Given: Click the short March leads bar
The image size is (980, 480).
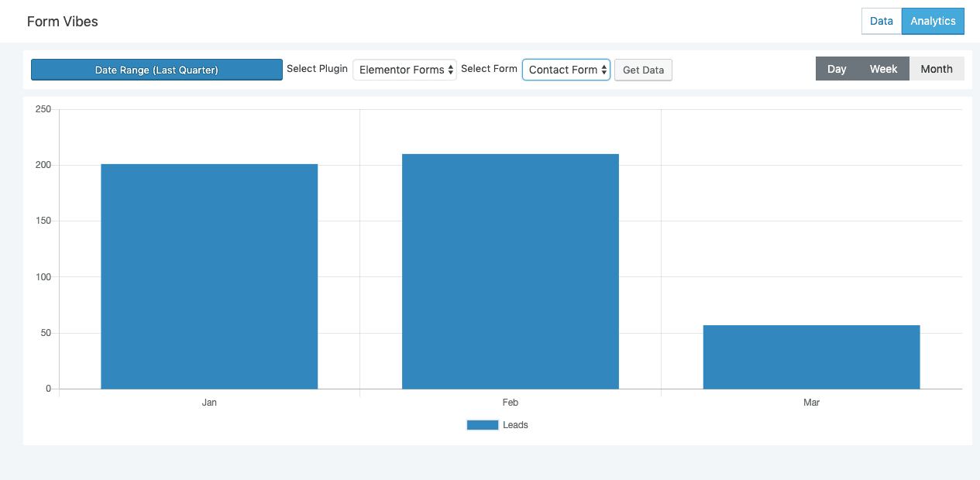Looking at the screenshot, I should 811,357.
